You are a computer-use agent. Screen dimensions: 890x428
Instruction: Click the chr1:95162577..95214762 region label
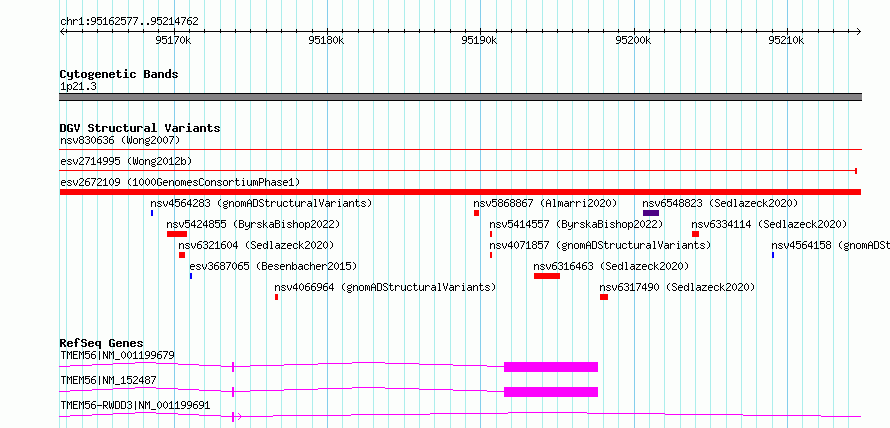tap(129, 22)
